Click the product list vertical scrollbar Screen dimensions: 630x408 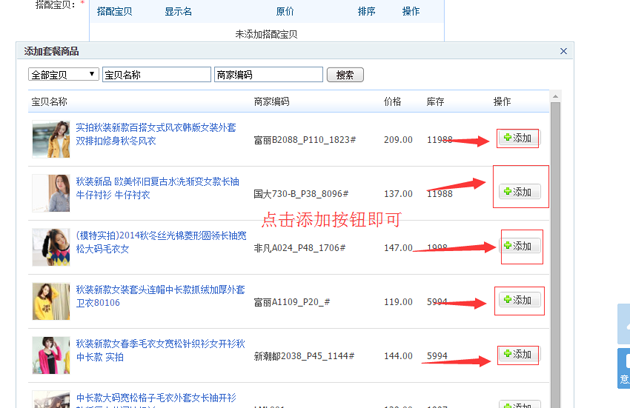point(555,250)
